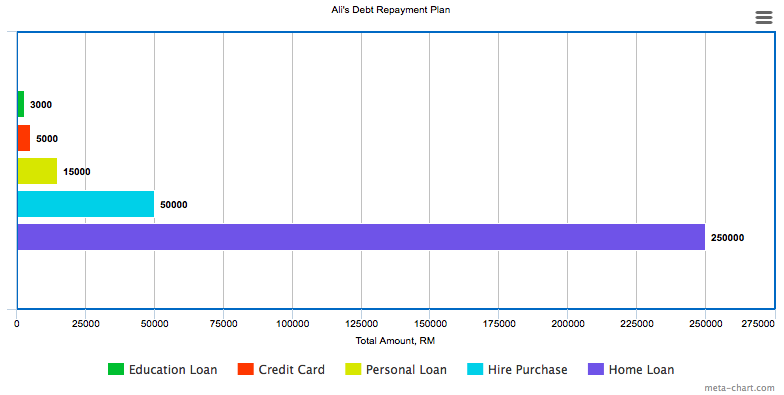Image resolution: width=784 pixels, height=395 pixels.
Task: Select the cyan Hire Purchase bar
Action: (86, 204)
